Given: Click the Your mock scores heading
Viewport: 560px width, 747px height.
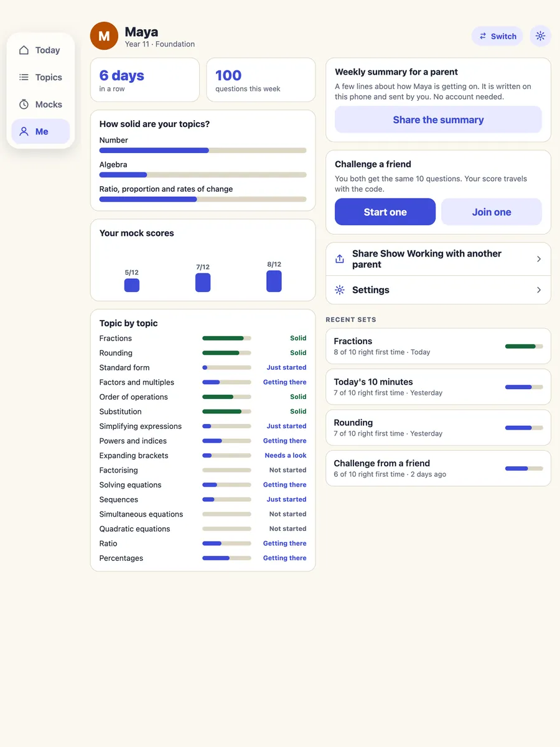Looking at the screenshot, I should click(137, 233).
